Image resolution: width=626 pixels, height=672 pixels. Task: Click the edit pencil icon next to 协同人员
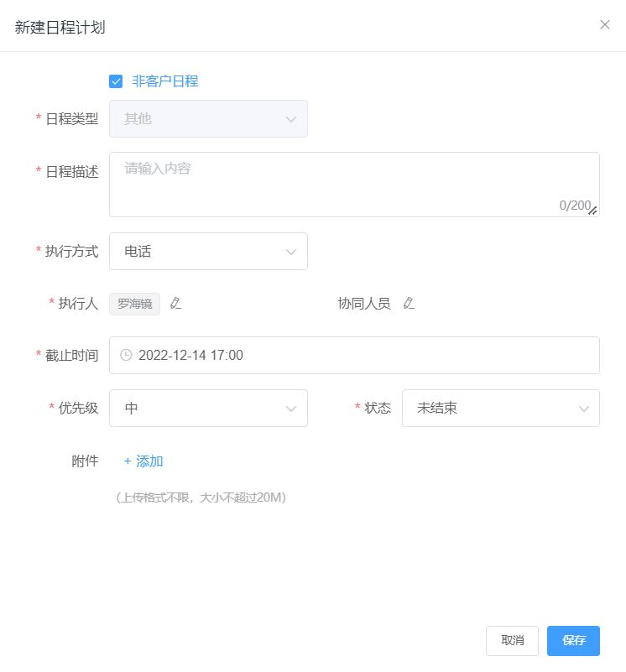click(x=409, y=304)
